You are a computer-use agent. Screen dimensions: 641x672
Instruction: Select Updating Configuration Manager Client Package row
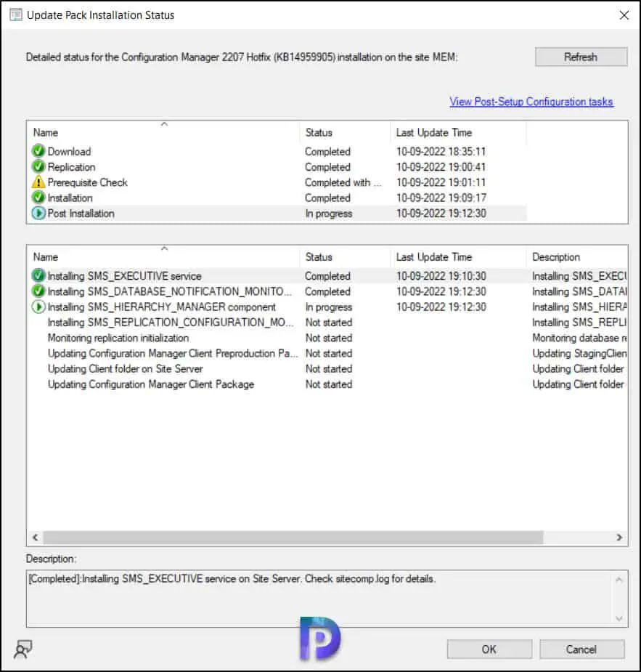(327, 384)
